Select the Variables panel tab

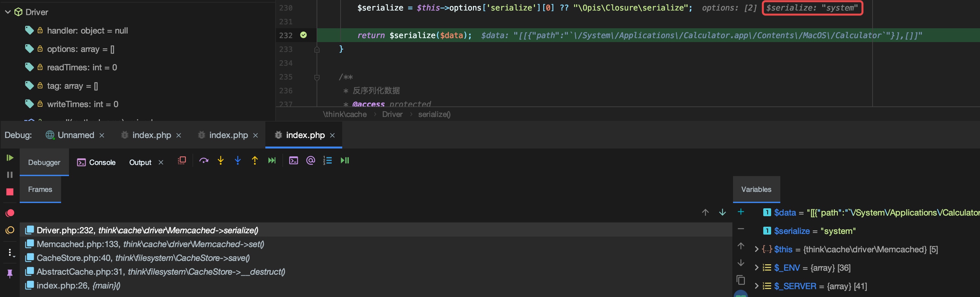click(756, 190)
